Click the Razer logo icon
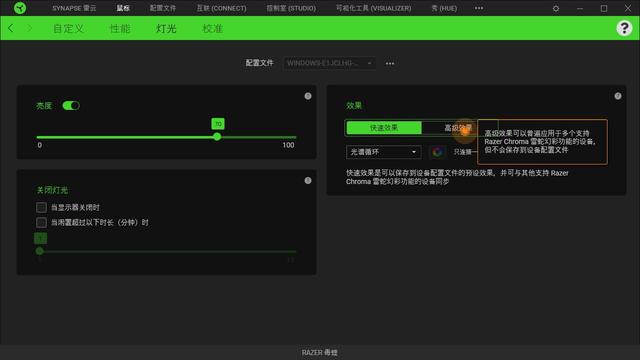The height and width of the screenshot is (360, 640). [20, 8]
